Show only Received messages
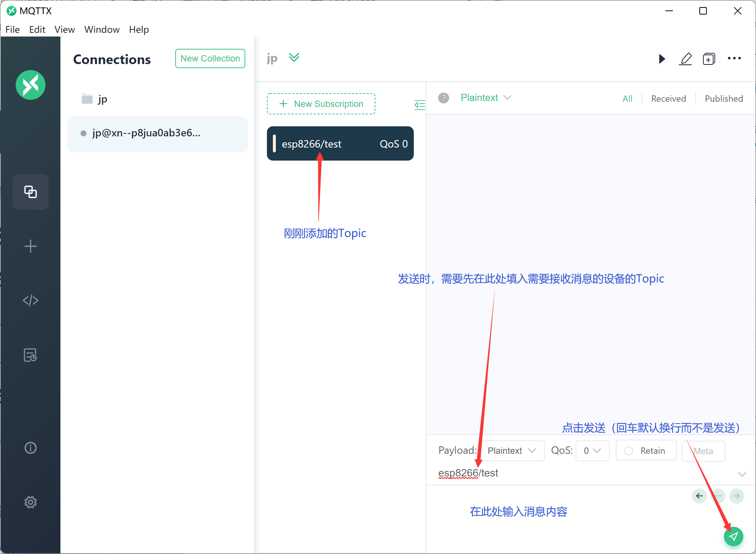Viewport: 756px width, 554px height. click(668, 99)
